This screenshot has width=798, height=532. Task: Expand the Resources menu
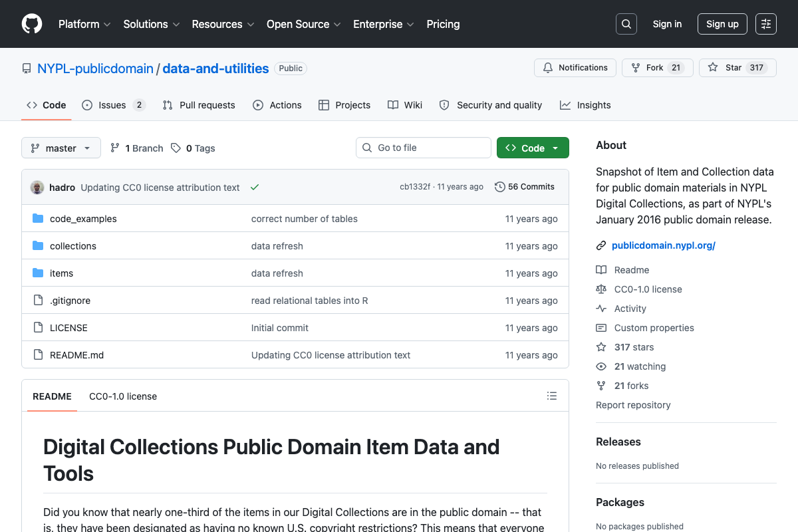point(223,24)
